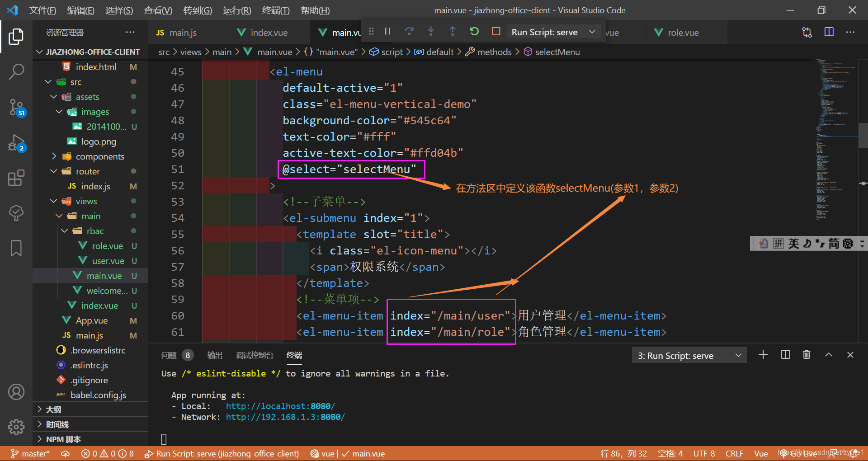Switch to 输出 output panel tab
868x461 pixels.
(x=215, y=355)
